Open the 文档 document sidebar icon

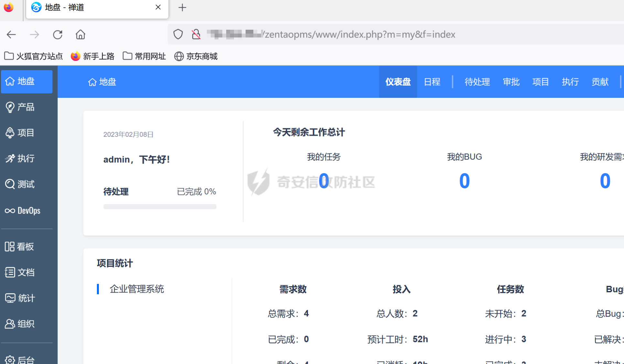pyautogui.click(x=10, y=272)
